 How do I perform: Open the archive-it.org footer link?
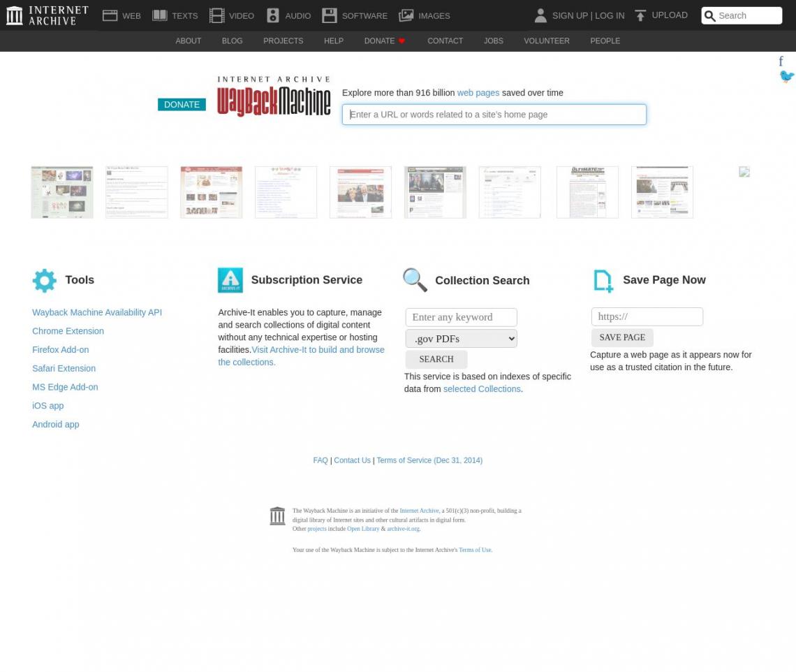403,529
